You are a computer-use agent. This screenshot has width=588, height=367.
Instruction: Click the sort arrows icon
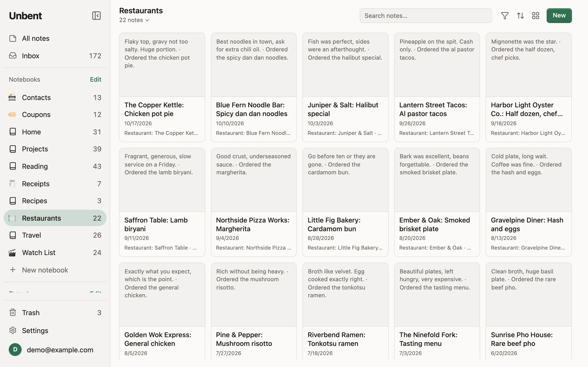[520, 16]
